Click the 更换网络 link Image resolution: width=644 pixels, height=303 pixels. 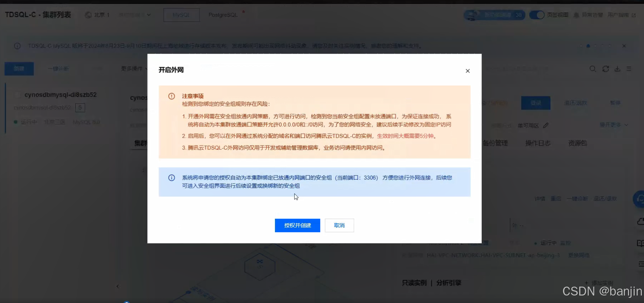[x=579, y=255]
